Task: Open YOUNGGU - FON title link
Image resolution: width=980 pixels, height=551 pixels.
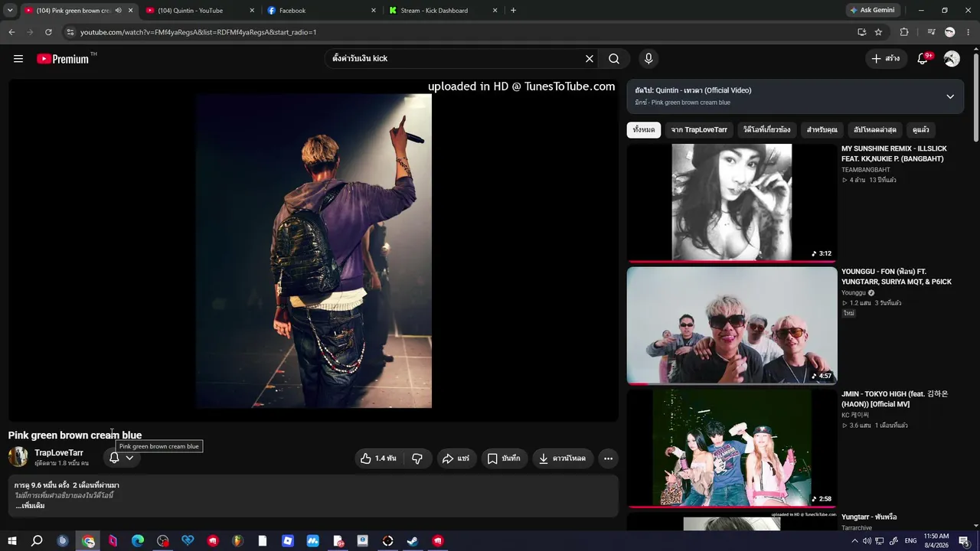Action: (x=897, y=277)
